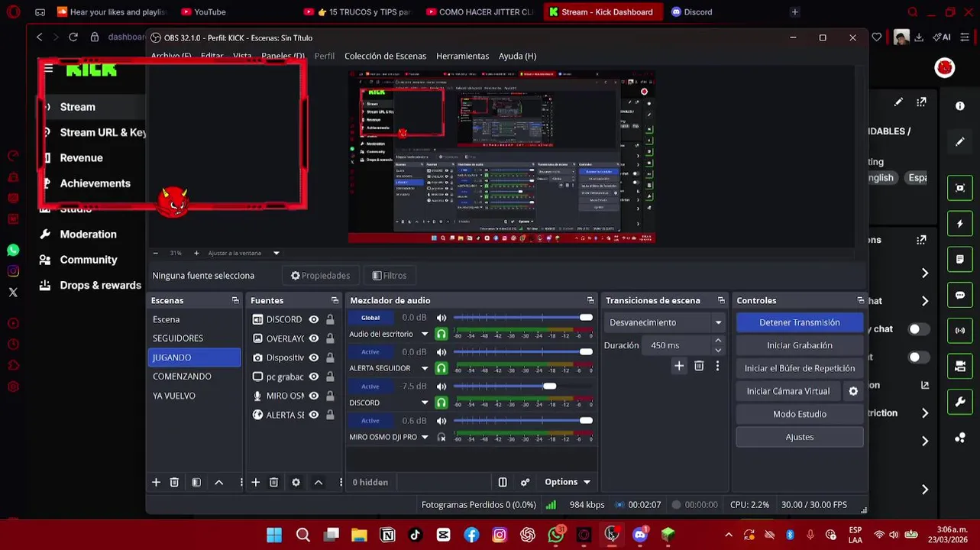Hide the pc grabac source eye icon
Screen dimensions: 980x550
(x=314, y=377)
